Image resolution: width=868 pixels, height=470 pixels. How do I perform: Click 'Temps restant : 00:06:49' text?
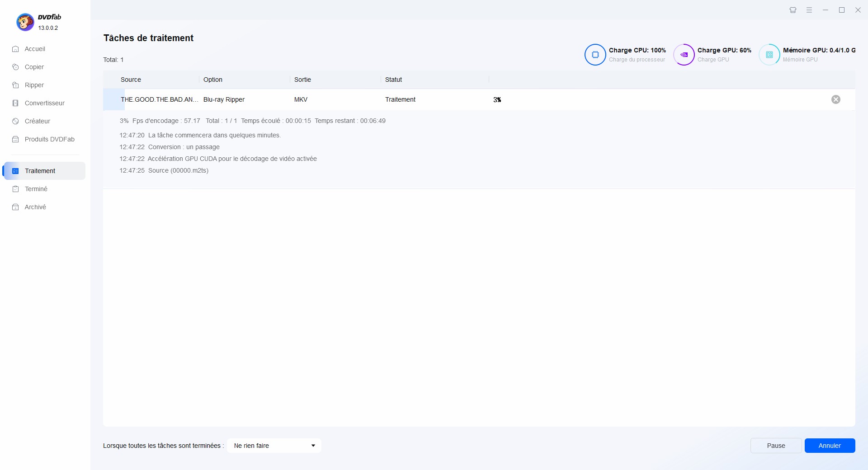[x=350, y=121]
